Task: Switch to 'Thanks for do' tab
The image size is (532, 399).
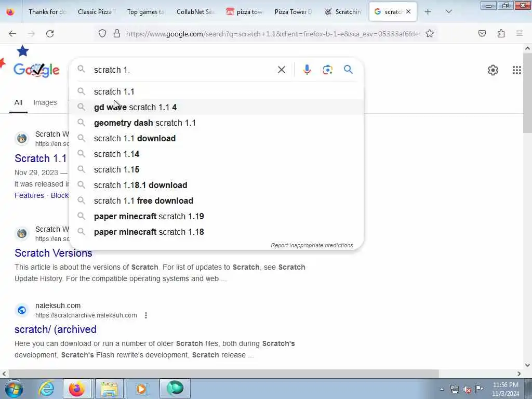Action: coord(47,12)
